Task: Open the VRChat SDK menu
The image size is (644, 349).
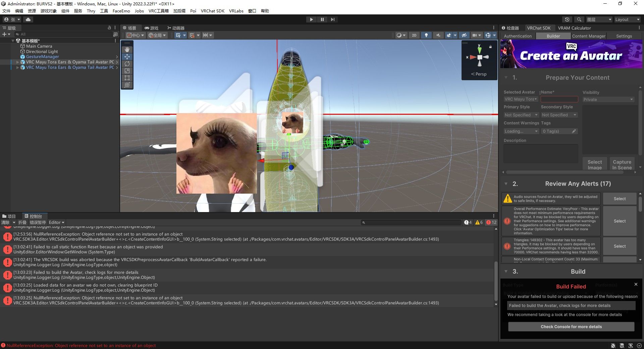Action: tap(212, 11)
